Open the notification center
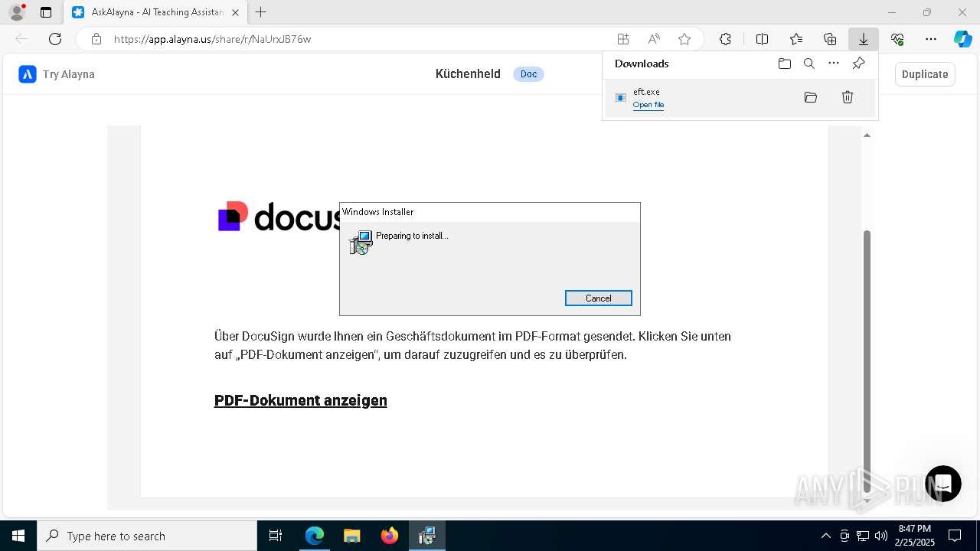 [x=955, y=536]
